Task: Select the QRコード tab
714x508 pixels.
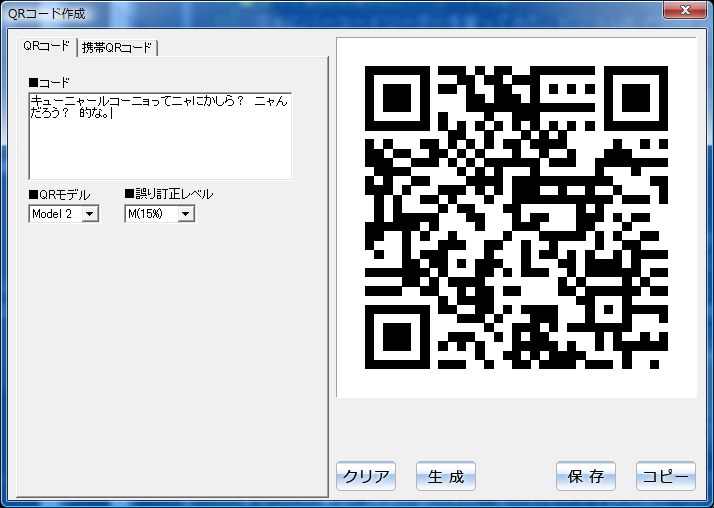Action: click(46, 46)
